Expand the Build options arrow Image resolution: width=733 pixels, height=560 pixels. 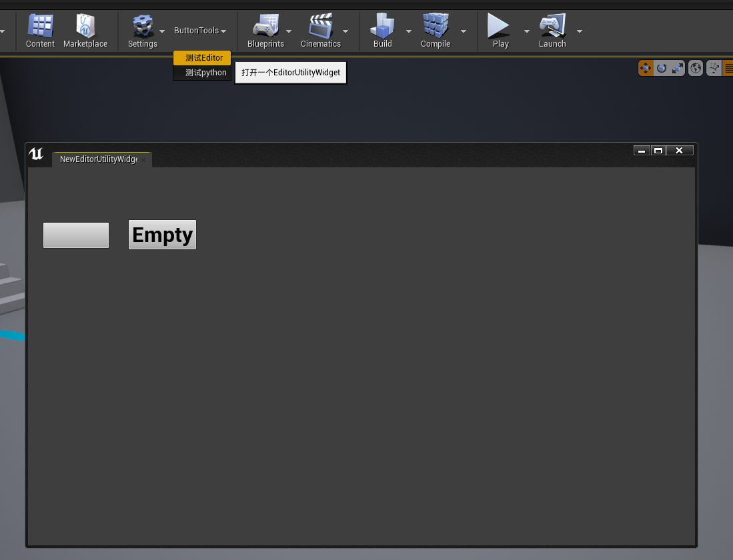click(x=409, y=31)
